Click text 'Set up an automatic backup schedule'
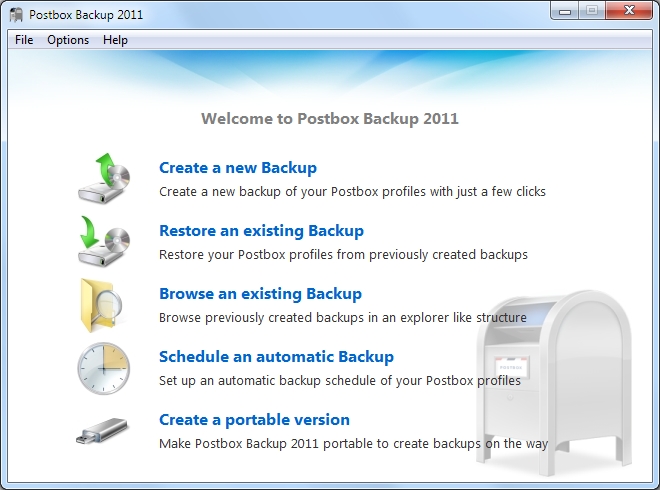The height and width of the screenshot is (490, 660). [x=268, y=381]
